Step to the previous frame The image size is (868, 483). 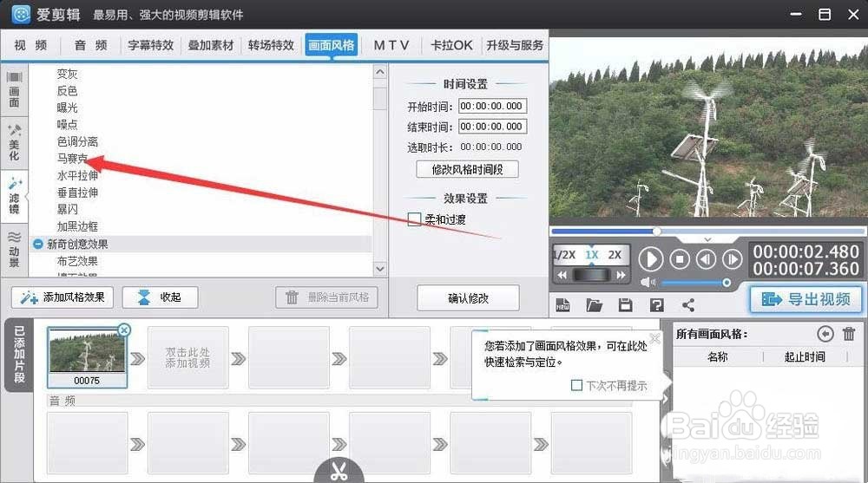click(706, 259)
